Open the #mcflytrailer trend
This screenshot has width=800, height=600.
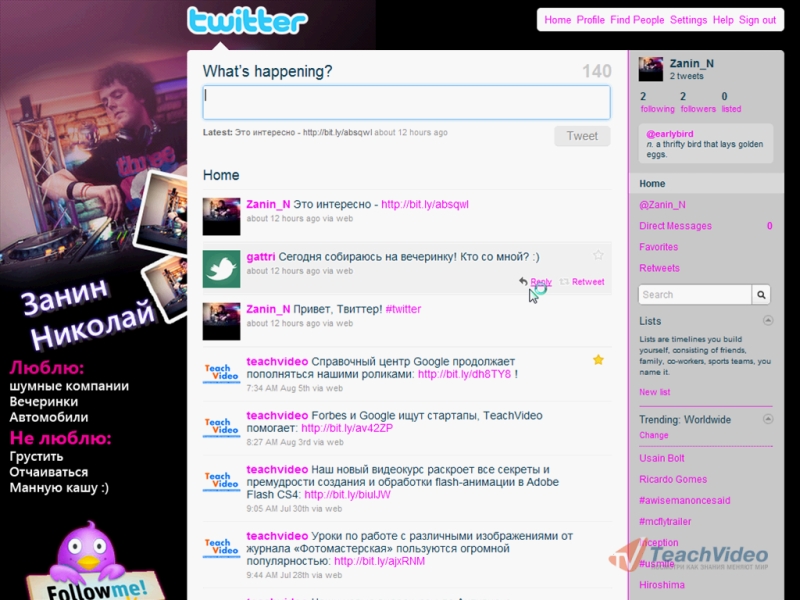(665, 521)
